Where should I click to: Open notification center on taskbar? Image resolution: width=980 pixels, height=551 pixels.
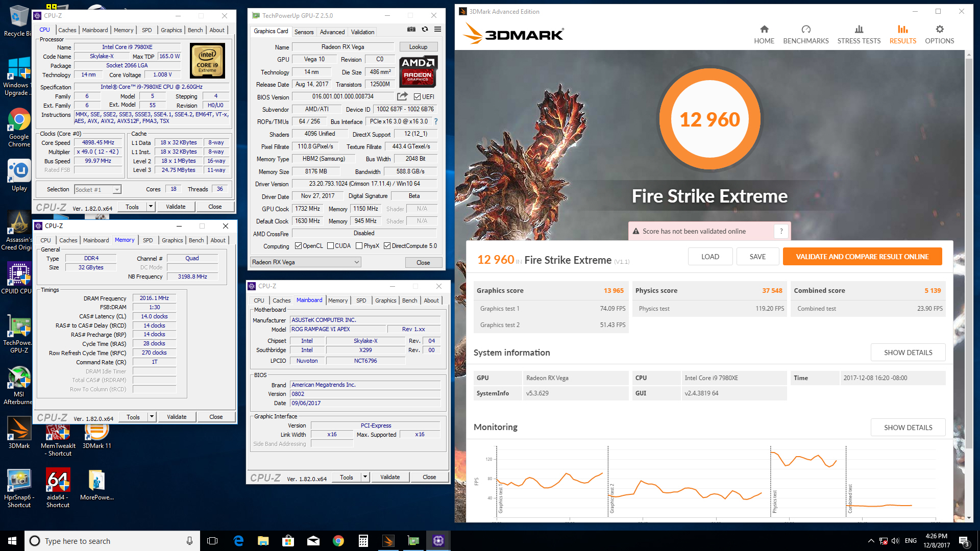click(964, 541)
